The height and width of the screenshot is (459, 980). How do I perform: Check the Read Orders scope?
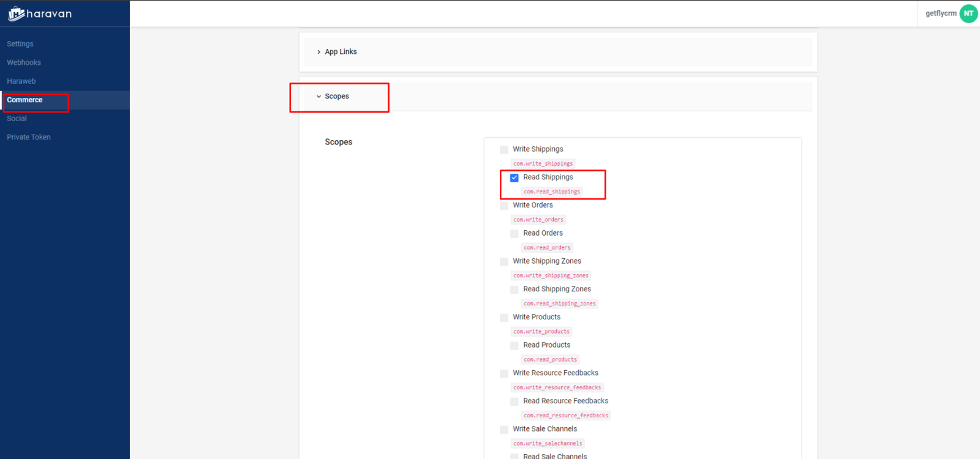(x=514, y=234)
